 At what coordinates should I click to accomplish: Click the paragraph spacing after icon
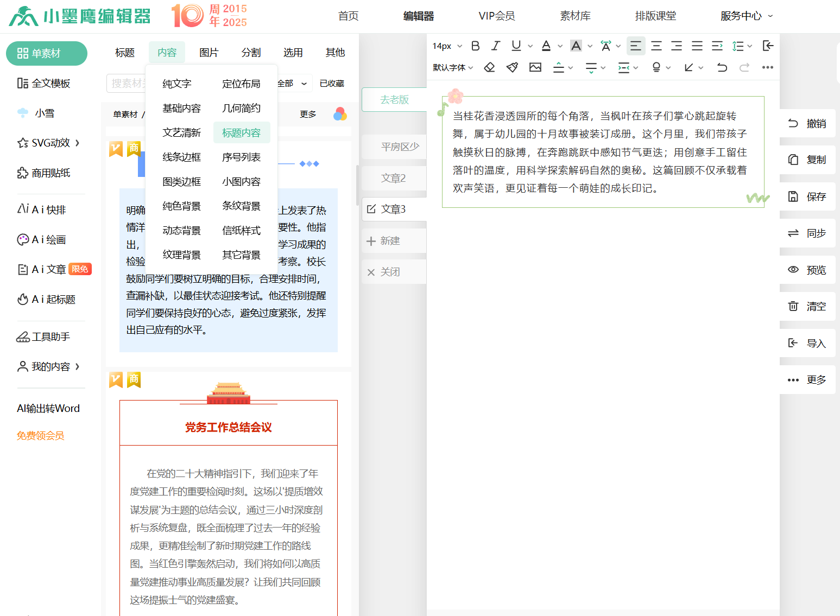591,67
